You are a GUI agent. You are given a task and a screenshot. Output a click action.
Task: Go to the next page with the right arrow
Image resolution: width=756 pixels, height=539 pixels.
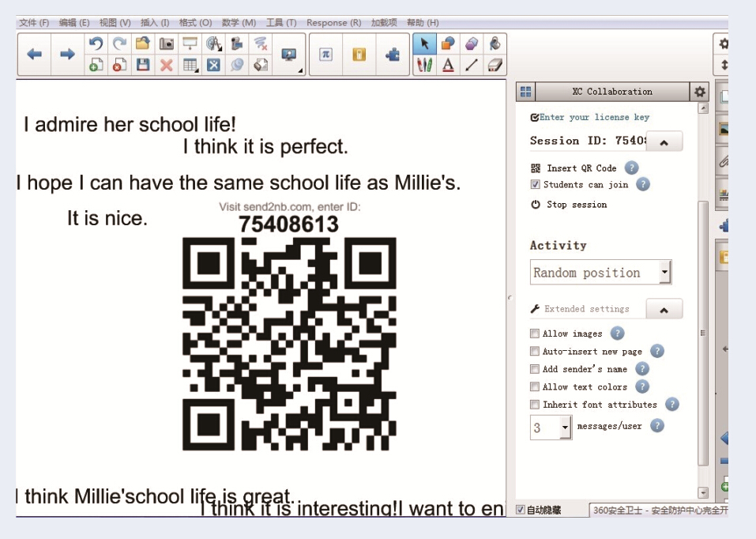67,54
